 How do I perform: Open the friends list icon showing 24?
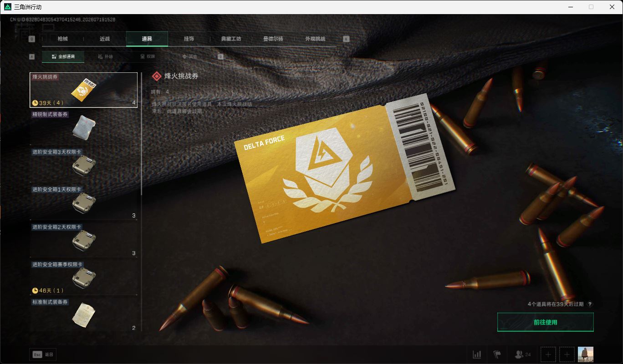522,354
